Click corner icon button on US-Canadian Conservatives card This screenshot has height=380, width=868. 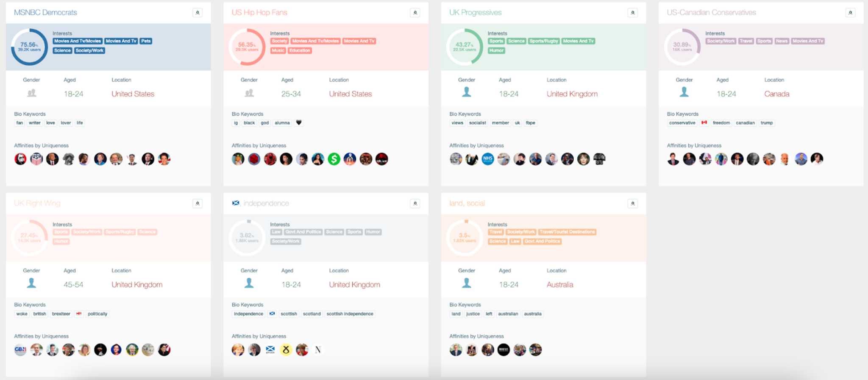pyautogui.click(x=850, y=13)
